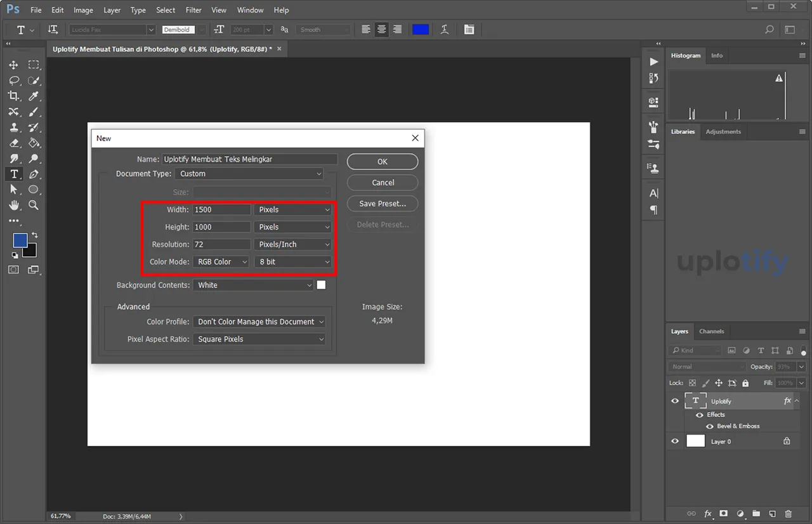Select the Hand tool
Viewport: 812px width, 524px height.
coord(13,205)
